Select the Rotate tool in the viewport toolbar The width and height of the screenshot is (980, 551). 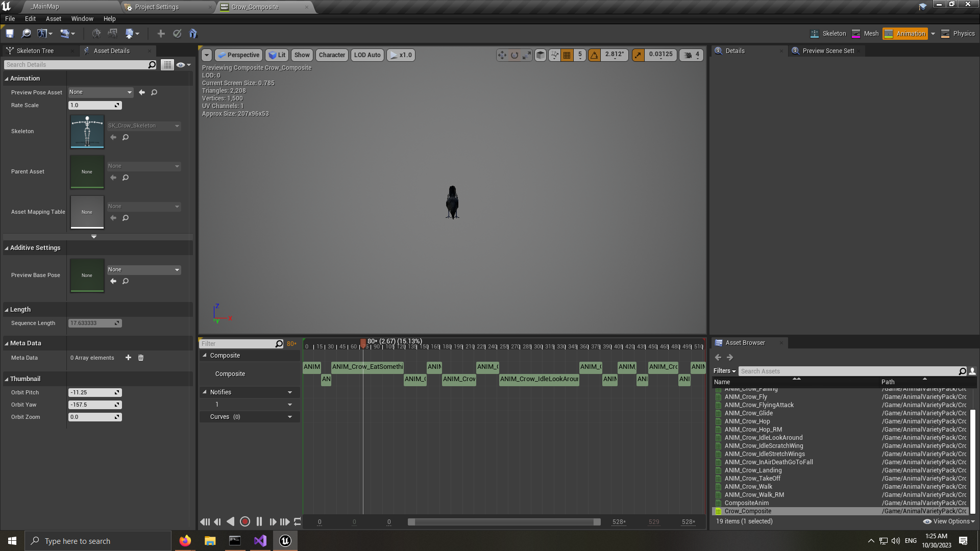coord(514,55)
